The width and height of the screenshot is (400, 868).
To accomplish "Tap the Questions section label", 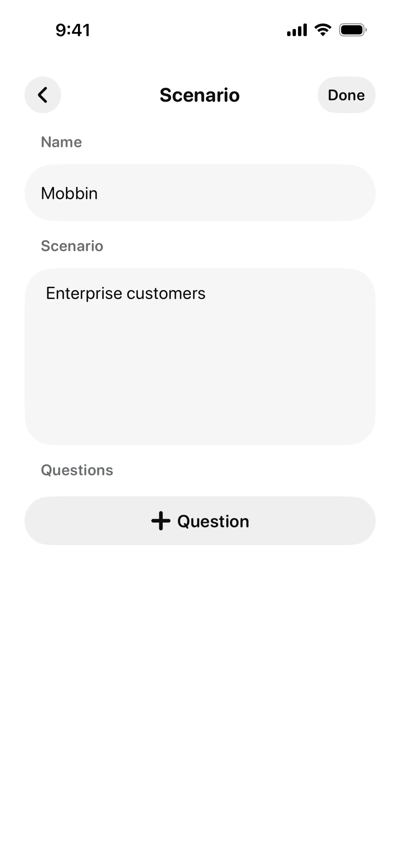I will point(77,470).
